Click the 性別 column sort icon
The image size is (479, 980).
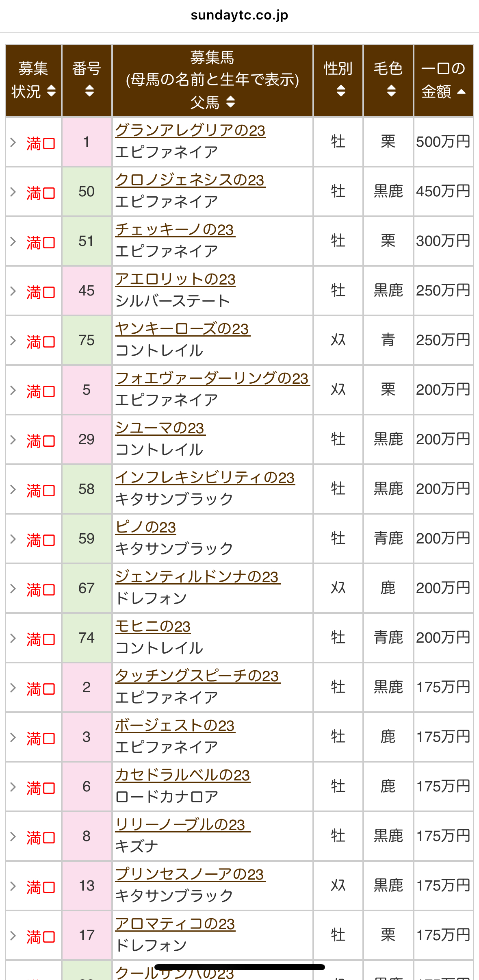pos(341,91)
